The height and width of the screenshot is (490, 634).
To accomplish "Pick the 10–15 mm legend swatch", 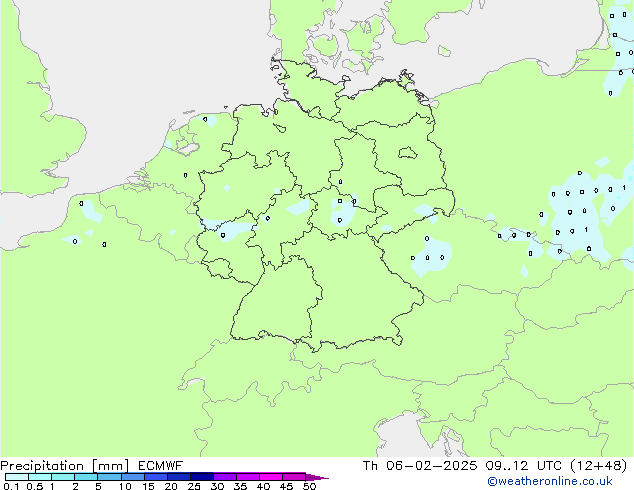I will 132,477.
